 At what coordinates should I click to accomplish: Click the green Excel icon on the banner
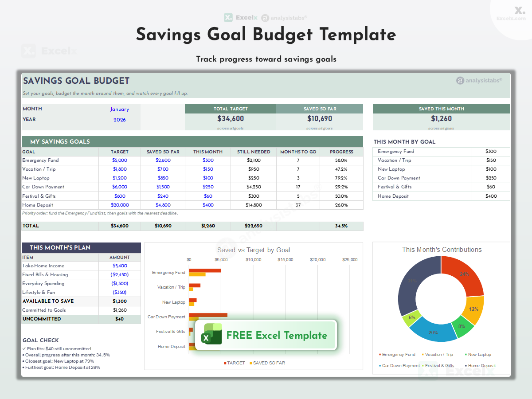coord(212,334)
